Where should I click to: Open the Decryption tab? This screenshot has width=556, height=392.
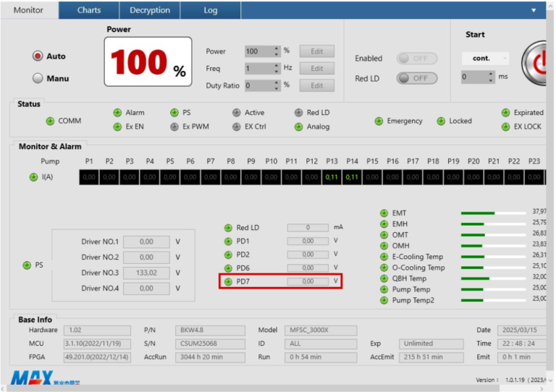tap(150, 10)
